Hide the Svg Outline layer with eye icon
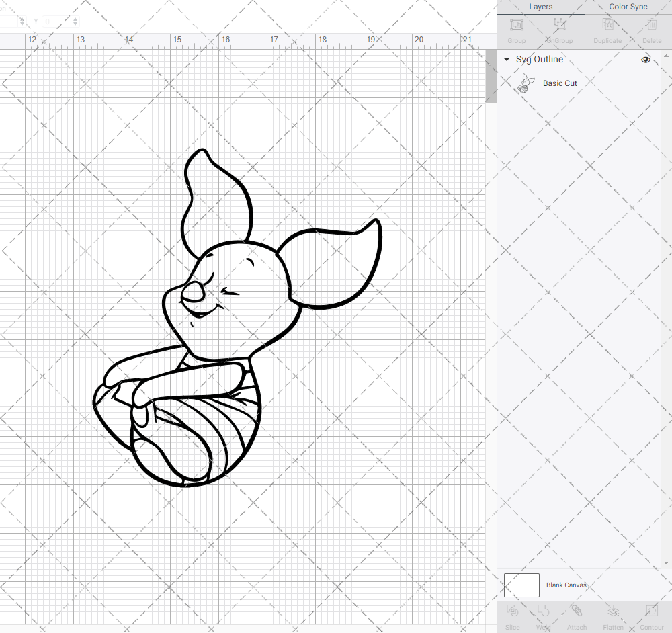672x633 pixels. (645, 60)
